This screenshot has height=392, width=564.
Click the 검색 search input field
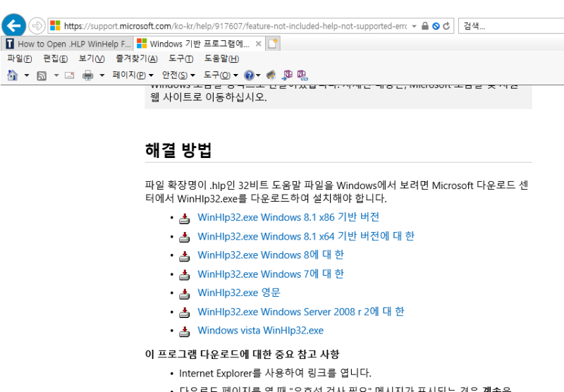(512, 26)
